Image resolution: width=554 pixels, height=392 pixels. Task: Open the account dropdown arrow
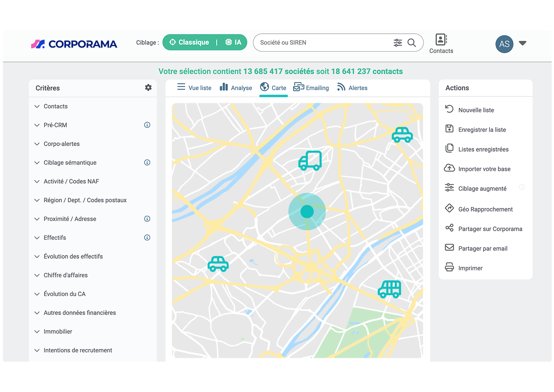(x=523, y=43)
